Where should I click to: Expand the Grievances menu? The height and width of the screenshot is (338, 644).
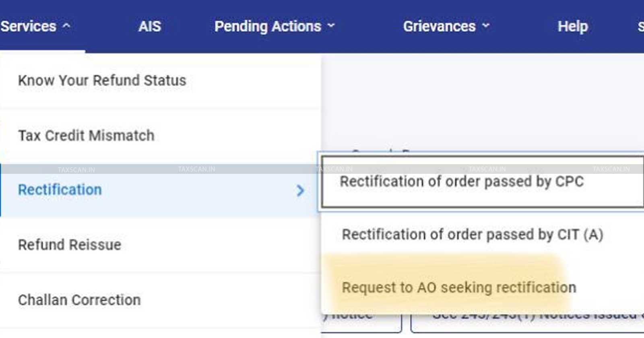tap(439, 27)
